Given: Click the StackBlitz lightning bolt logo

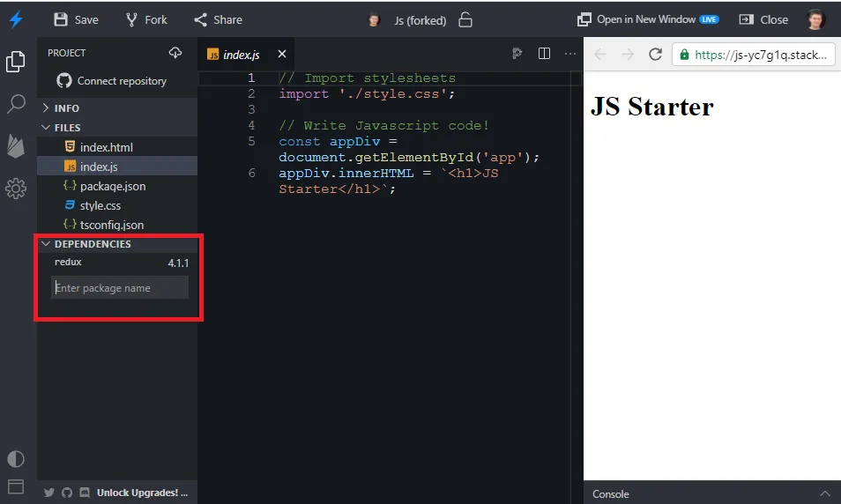Looking at the screenshot, I should point(16,20).
